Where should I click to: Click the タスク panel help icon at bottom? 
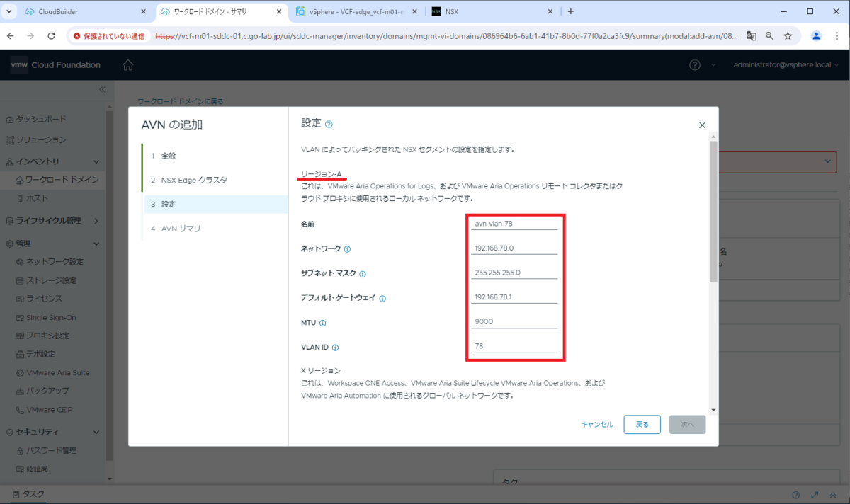(x=796, y=495)
